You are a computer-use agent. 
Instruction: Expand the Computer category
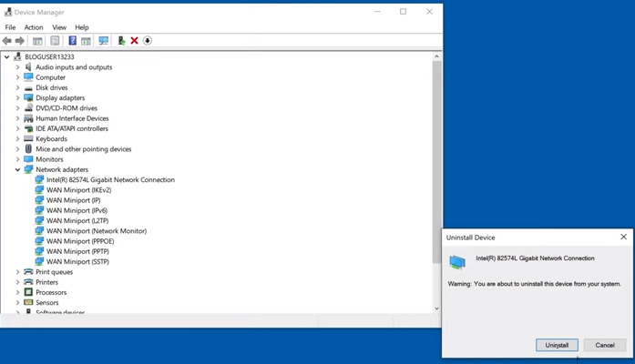(x=17, y=77)
